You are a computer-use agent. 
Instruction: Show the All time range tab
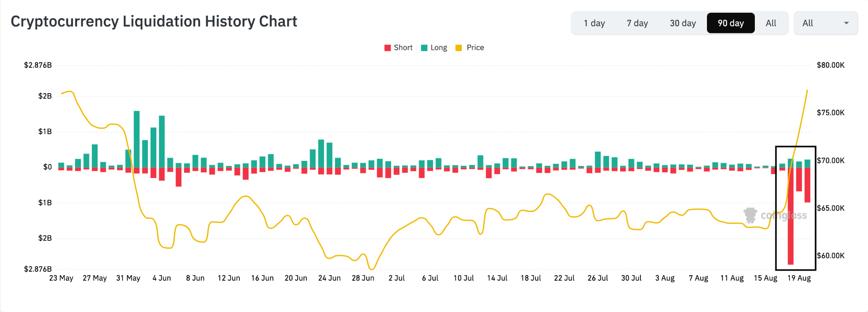click(771, 23)
